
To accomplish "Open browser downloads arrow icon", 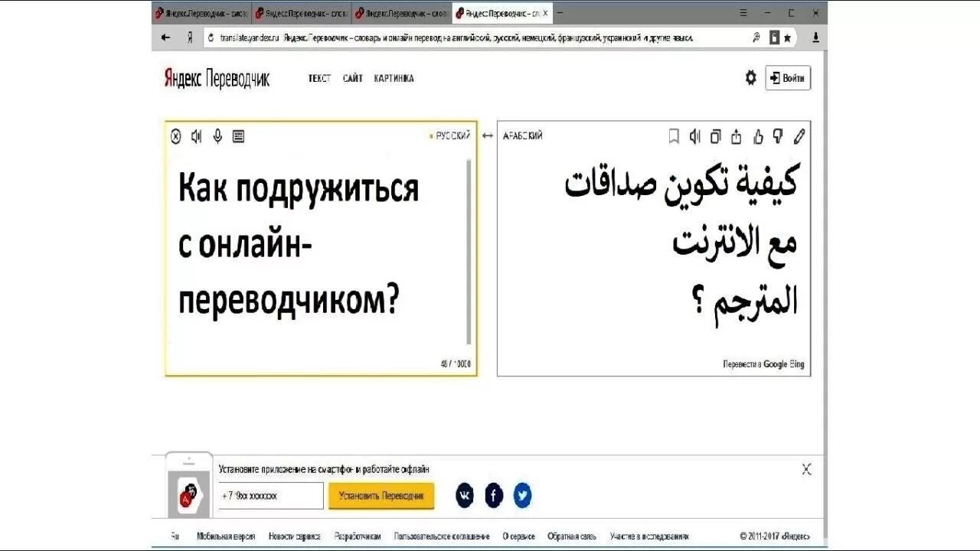I will pyautogui.click(x=815, y=37).
